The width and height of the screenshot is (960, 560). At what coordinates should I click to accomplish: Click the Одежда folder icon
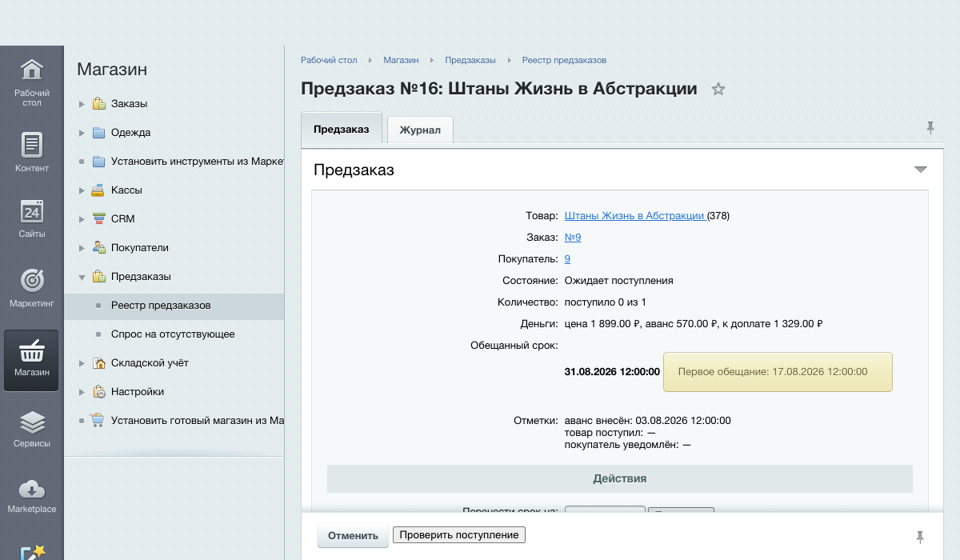(98, 133)
